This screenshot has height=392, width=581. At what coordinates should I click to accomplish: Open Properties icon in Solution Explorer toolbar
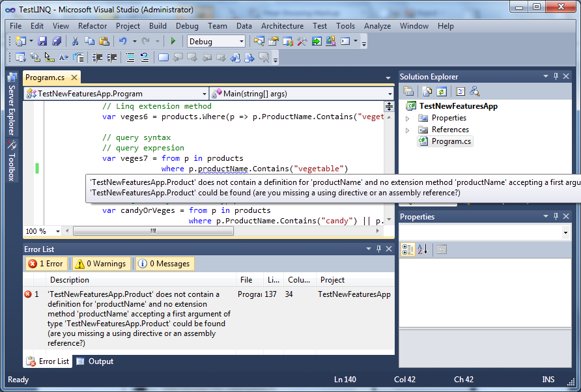[408, 91]
